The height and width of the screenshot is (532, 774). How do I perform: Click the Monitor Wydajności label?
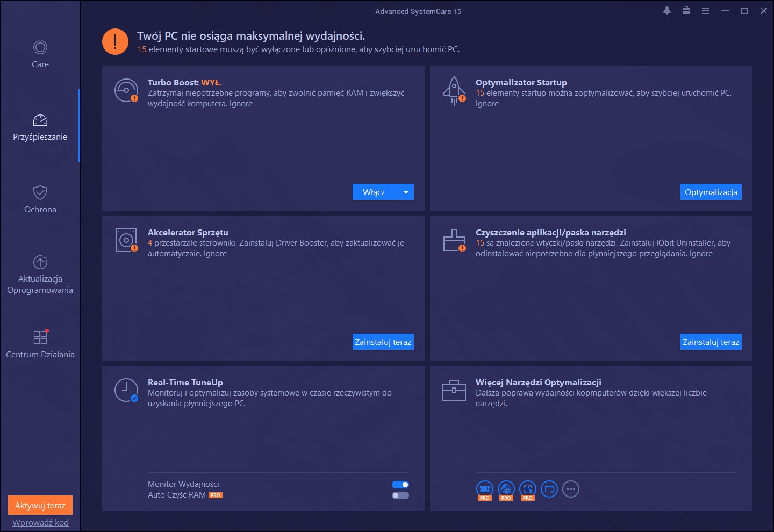183,484
